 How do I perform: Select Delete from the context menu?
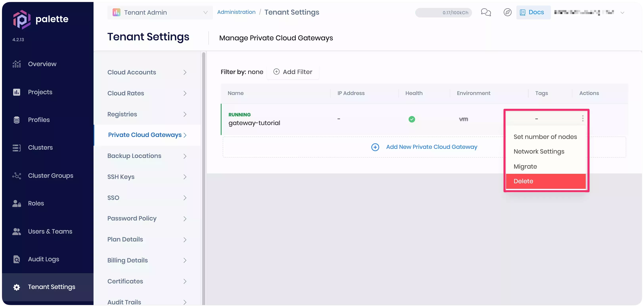pyautogui.click(x=546, y=181)
